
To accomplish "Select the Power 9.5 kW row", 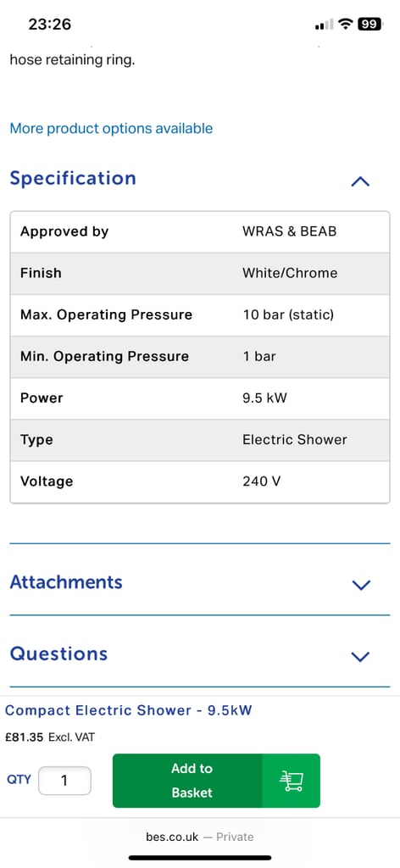I will pos(200,398).
